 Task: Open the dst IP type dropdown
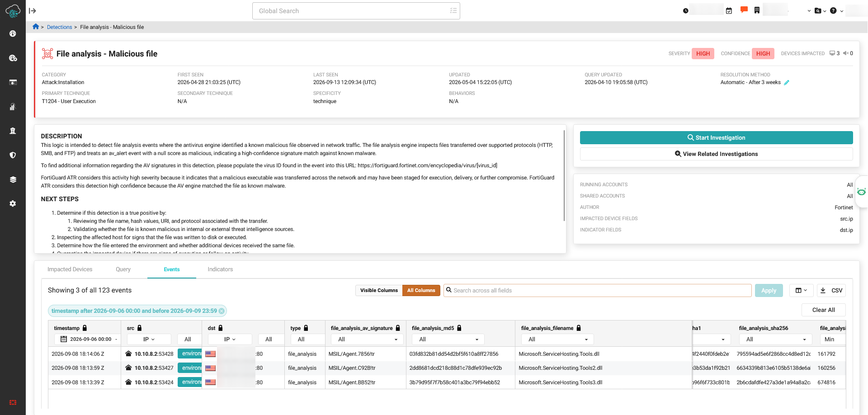point(230,340)
